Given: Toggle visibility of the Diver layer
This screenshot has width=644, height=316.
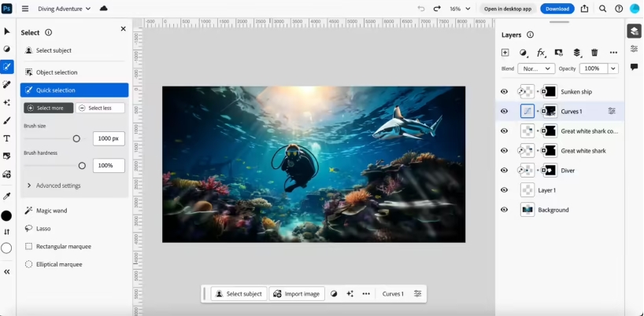Looking at the screenshot, I should (x=505, y=171).
